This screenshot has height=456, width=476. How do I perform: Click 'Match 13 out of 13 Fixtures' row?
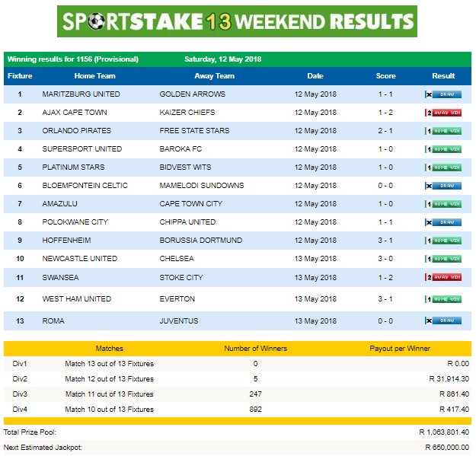tap(238, 363)
